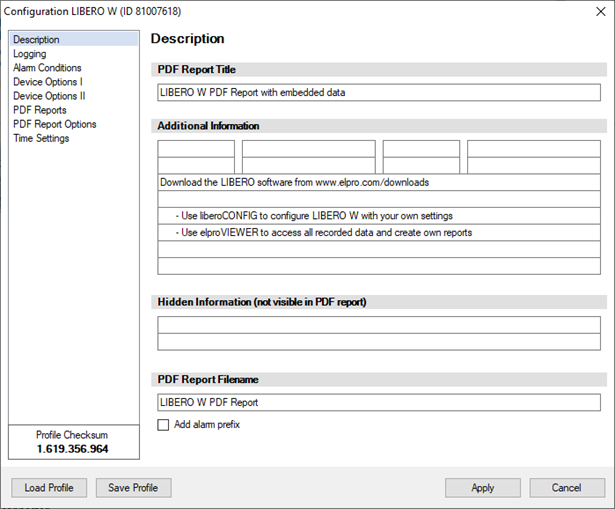Go to Time Settings section
Image resolution: width=615 pixels, height=509 pixels.
click(x=41, y=138)
